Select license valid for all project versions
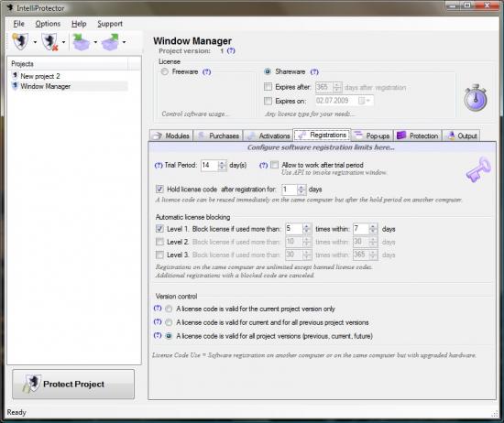The width and height of the screenshot is (504, 423). point(169,336)
